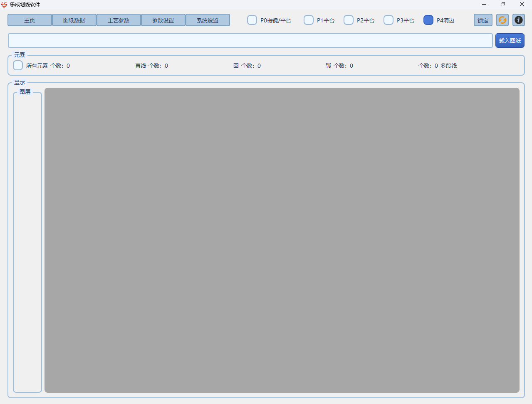
Task: Enable the P2平台 checkbox
Action: point(349,20)
